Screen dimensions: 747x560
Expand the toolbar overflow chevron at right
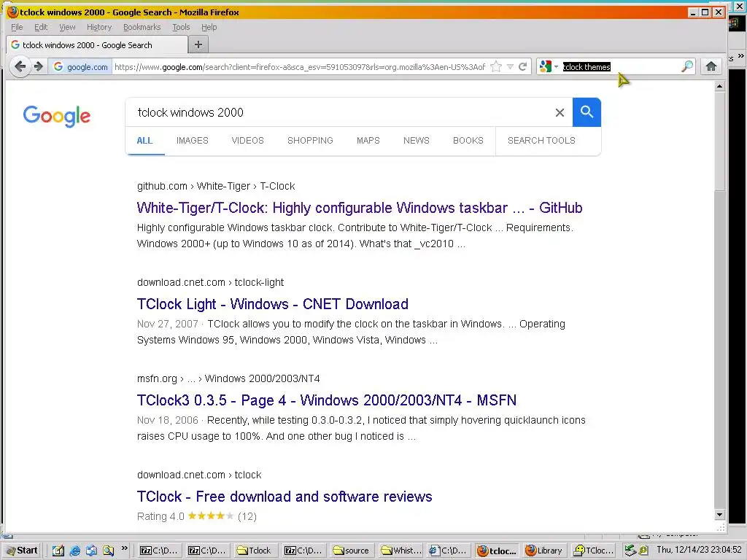741,56
